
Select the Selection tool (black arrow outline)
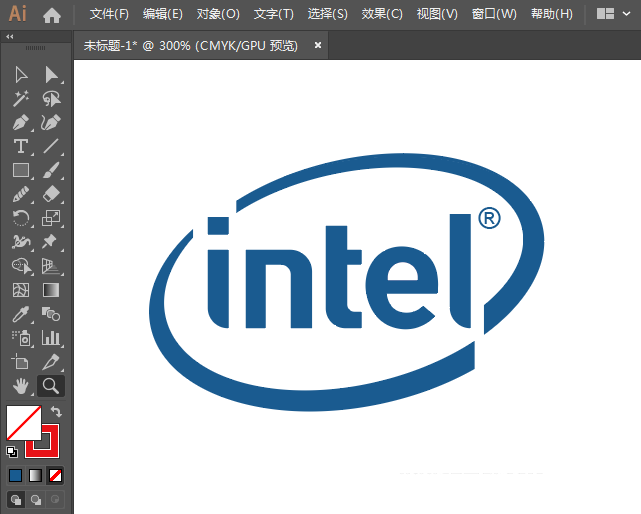21,75
